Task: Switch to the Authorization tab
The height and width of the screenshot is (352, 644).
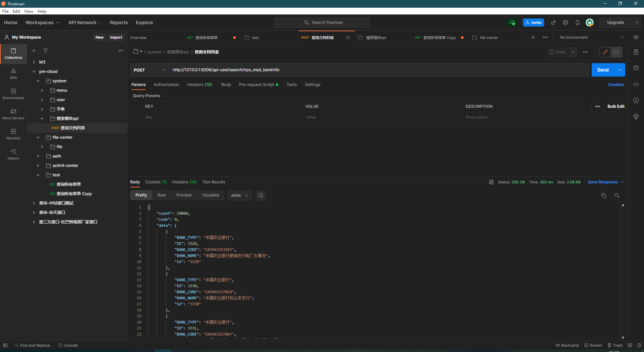Action: (166, 85)
